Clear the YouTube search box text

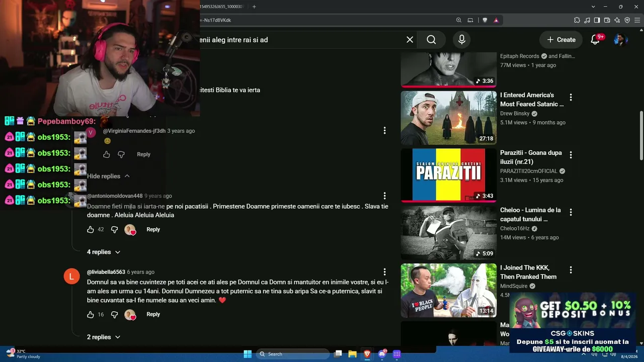click(x=410, y=40)
